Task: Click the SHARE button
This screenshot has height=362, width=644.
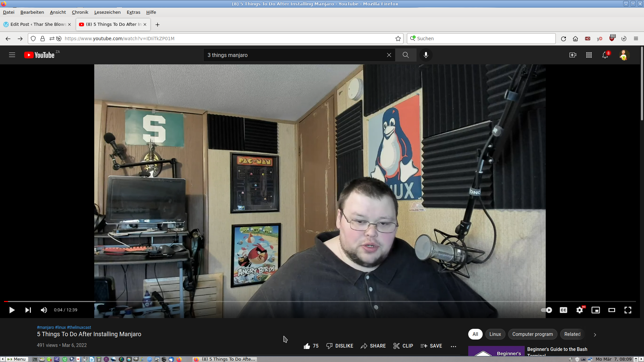Action: pyautogui.click(x=373, y=346)
